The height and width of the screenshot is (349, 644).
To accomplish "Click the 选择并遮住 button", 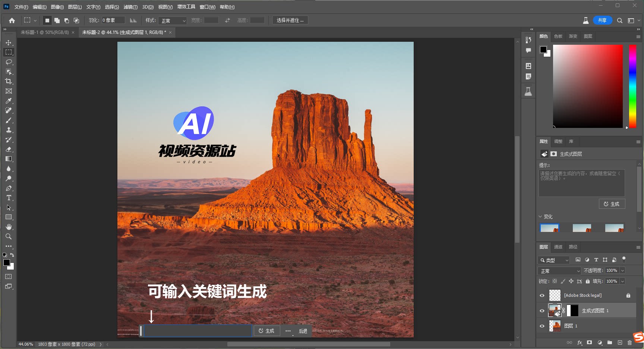I will point(290,20).
